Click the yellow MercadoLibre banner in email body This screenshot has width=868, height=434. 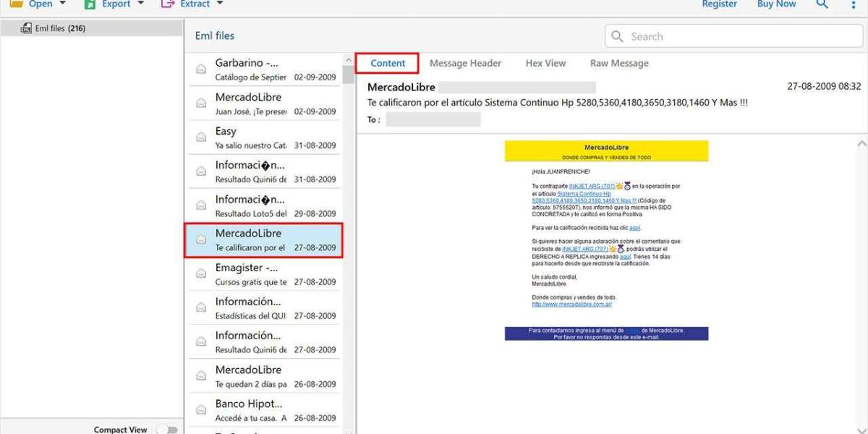[606, 151]
